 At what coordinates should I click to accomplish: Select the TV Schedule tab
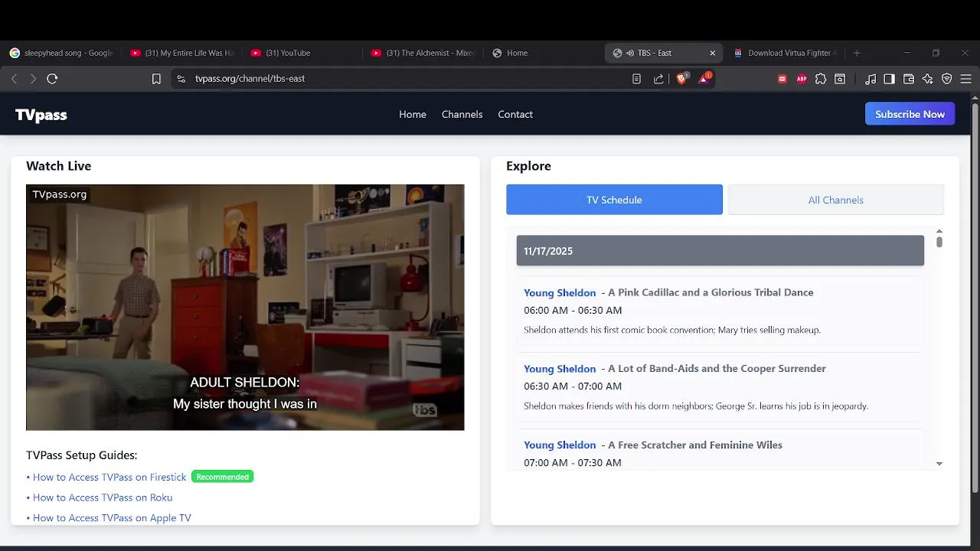tap(614, 200)
